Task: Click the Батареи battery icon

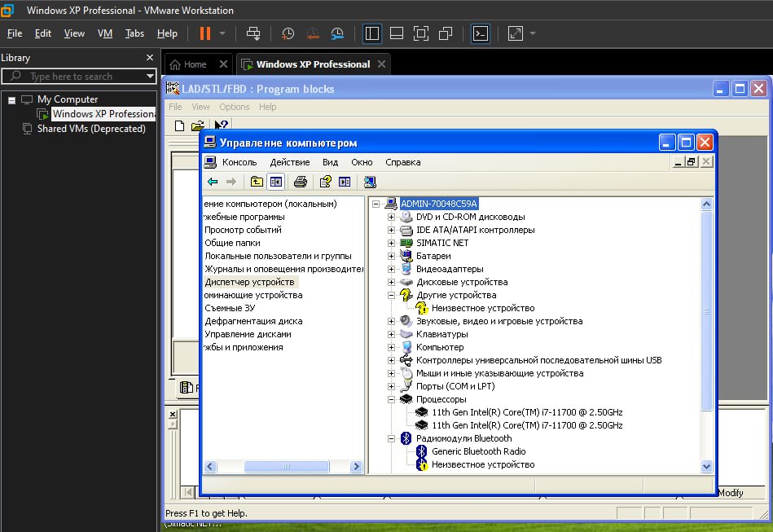Action: 406,256
